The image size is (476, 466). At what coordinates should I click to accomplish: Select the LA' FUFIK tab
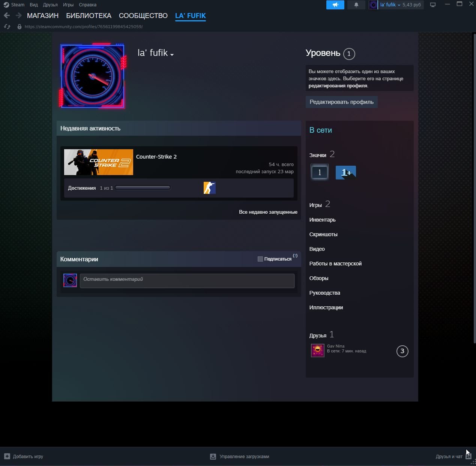pos(191,16)
